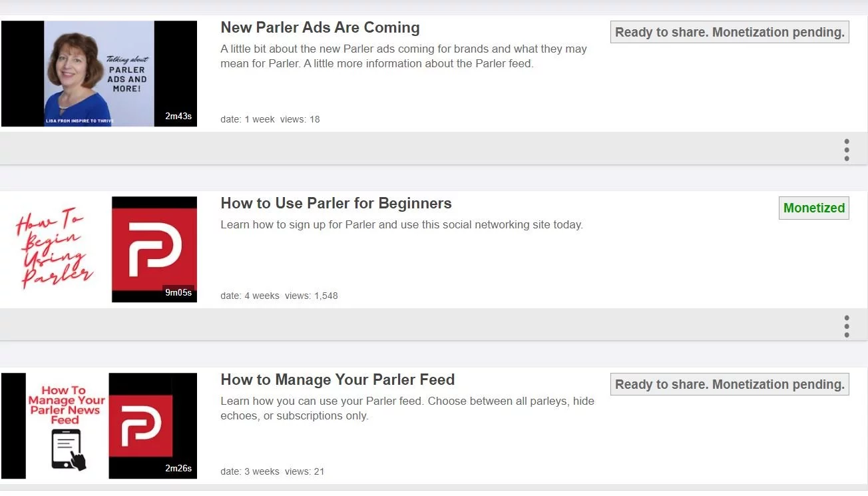868x496 pixels.
Task: Click monetization pending status on New Parler Ads
Action: coord(730,32)
